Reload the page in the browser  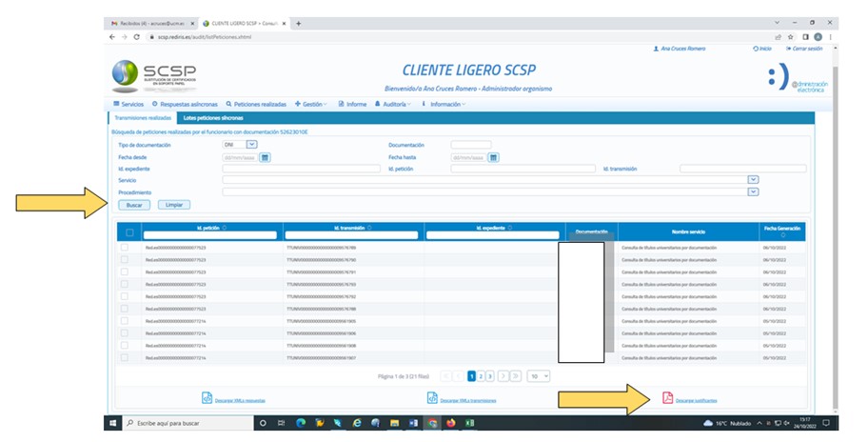coord(137,37)
